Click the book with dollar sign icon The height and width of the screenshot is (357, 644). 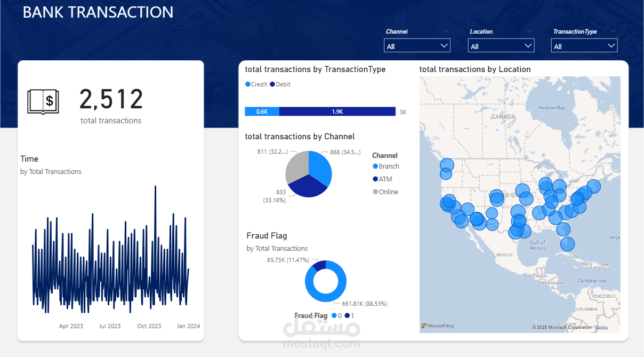[43, 101]
